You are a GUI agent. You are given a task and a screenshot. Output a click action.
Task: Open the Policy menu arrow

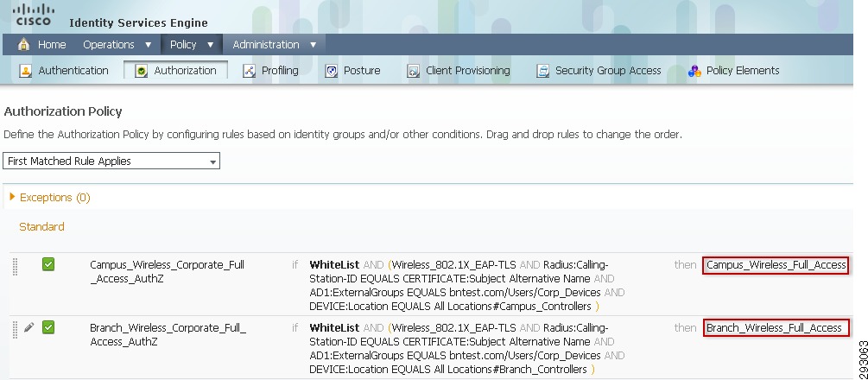[x=211, y=45]
